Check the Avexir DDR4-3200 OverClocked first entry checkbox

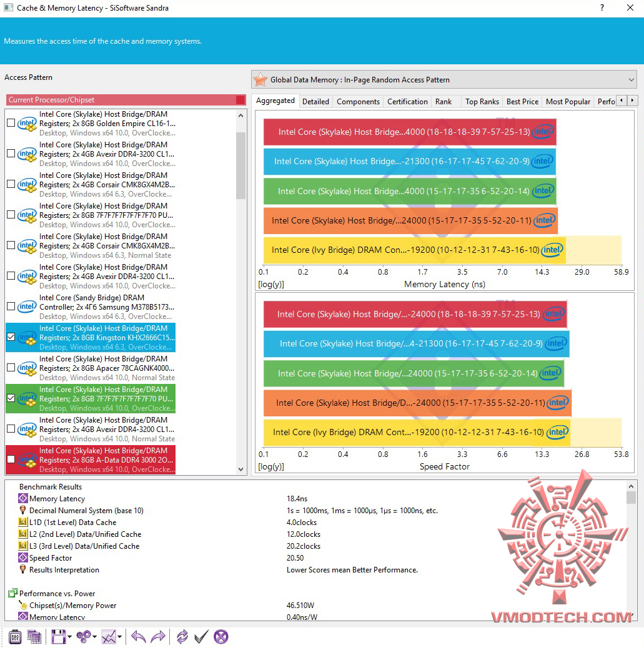pos(11,154)
